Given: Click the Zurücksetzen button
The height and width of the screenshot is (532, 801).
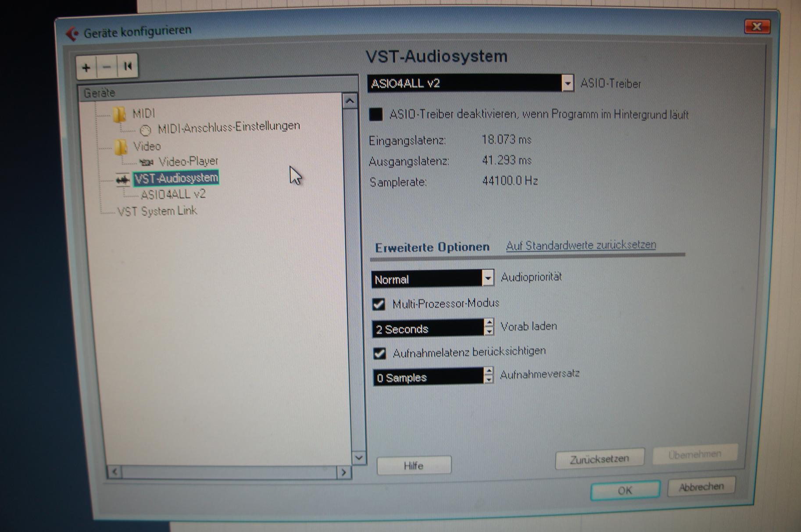Looking at the screenshot, I should coord(599,459).
